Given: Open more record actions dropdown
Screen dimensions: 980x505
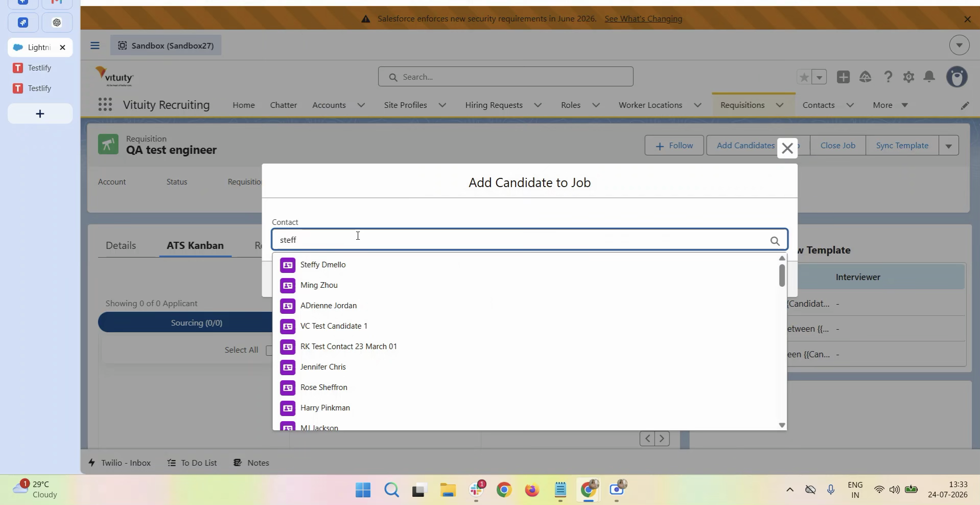Looking at the screenshot, I should point(948,146).
